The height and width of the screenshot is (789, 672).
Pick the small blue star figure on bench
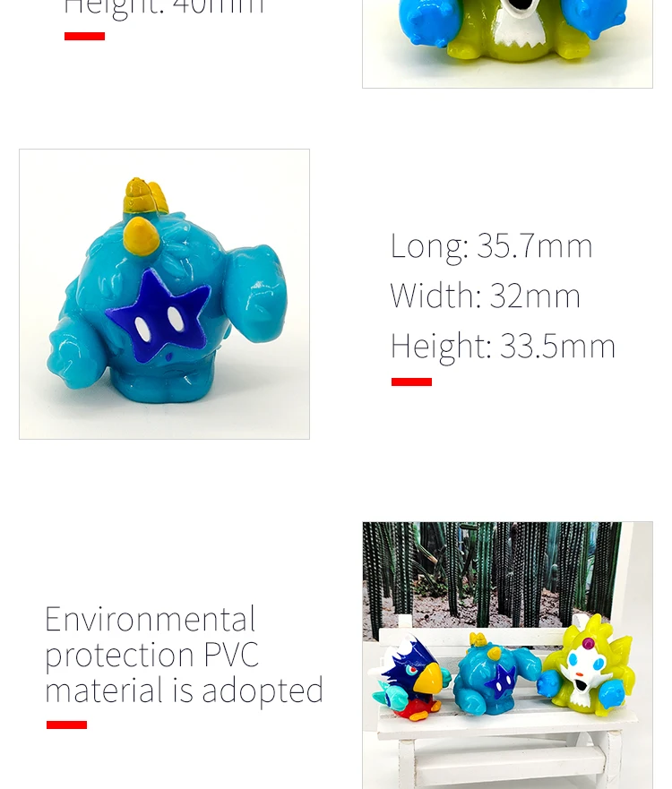pos(495,674)
